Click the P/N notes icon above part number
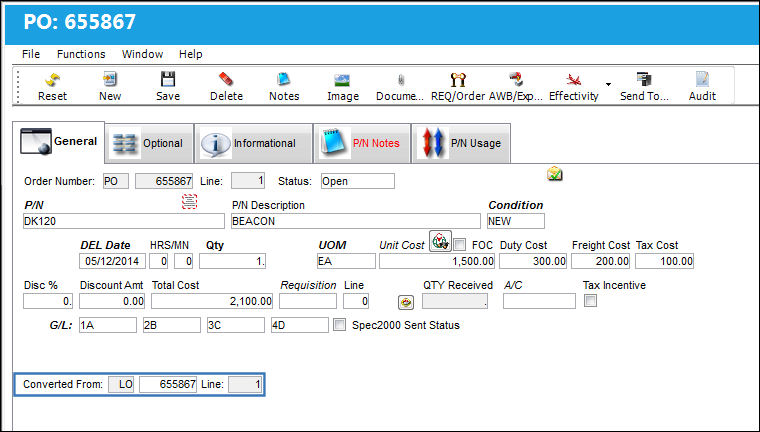This screenshot has height=432, width=760. pos(190,201)
